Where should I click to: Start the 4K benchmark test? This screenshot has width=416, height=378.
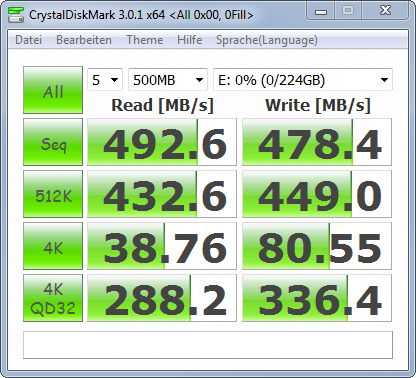tap(53, 246)
